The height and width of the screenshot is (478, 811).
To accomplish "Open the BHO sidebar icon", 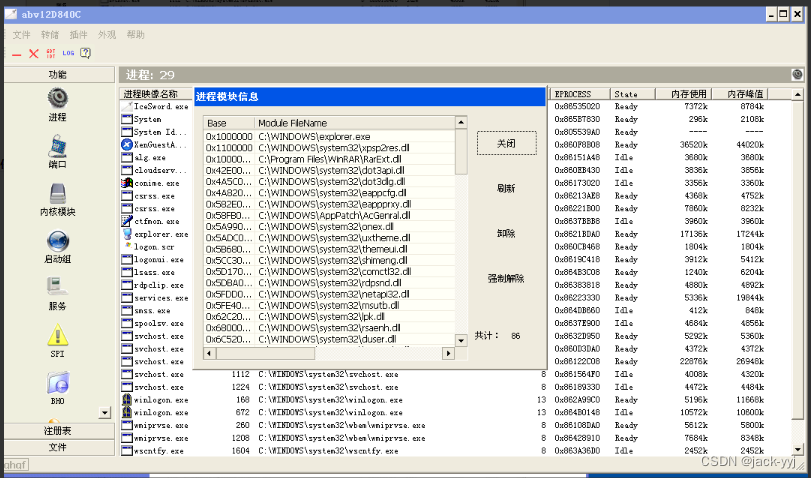I will click(x=57, y=383).
